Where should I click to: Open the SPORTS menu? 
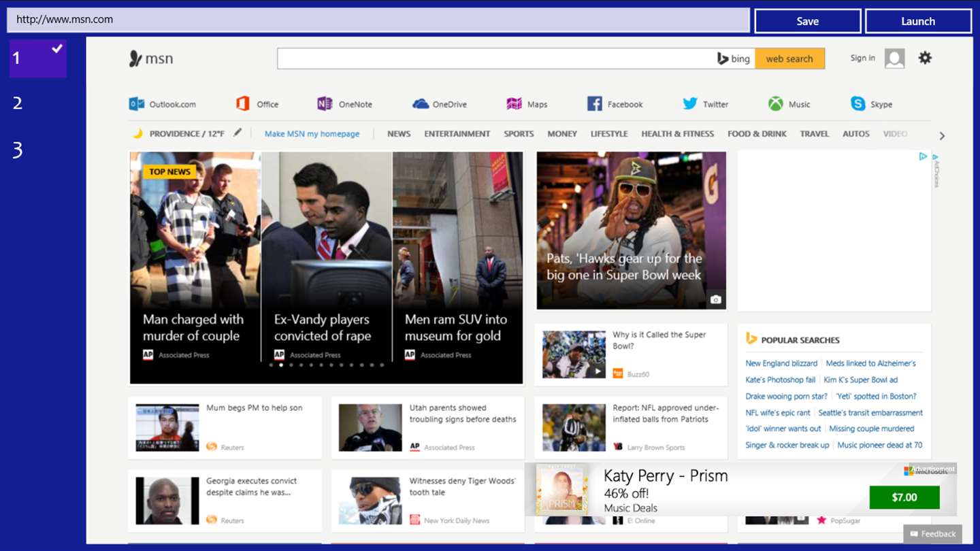519,134
